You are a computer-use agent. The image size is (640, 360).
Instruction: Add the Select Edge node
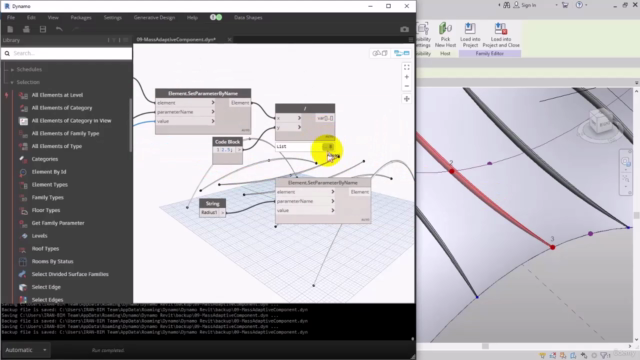coord(46,287)
